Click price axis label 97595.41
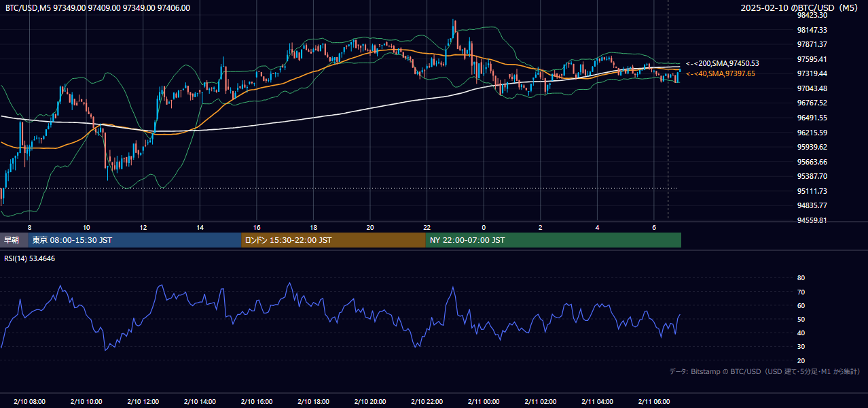 [812, 59]
